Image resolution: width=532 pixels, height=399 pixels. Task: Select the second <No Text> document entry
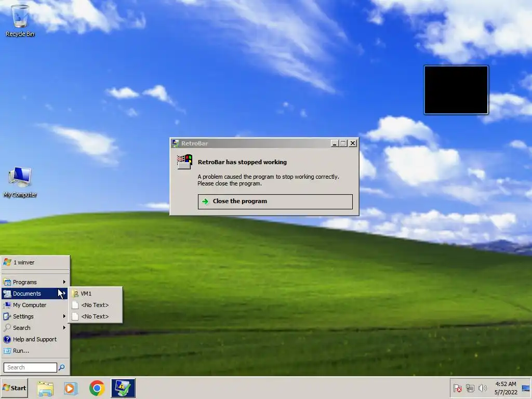point(96,316)
